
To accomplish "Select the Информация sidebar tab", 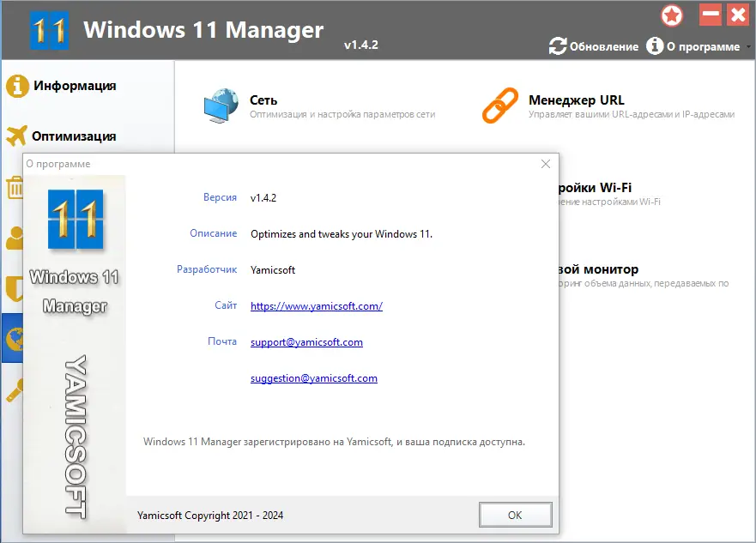I will coord(75,86).
